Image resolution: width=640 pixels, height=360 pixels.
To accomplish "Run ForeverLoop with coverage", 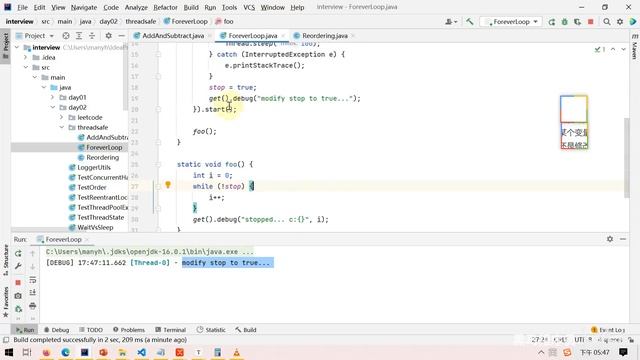I will coord(577,22).
